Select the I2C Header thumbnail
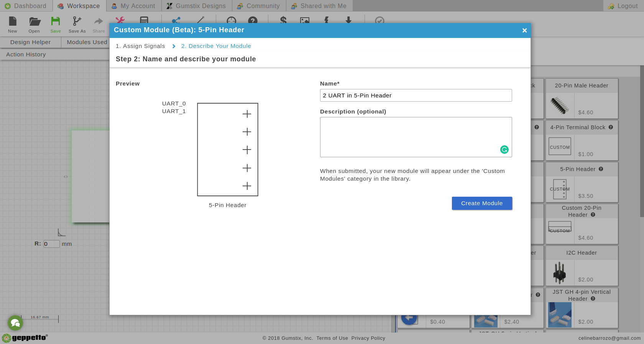 560,273
